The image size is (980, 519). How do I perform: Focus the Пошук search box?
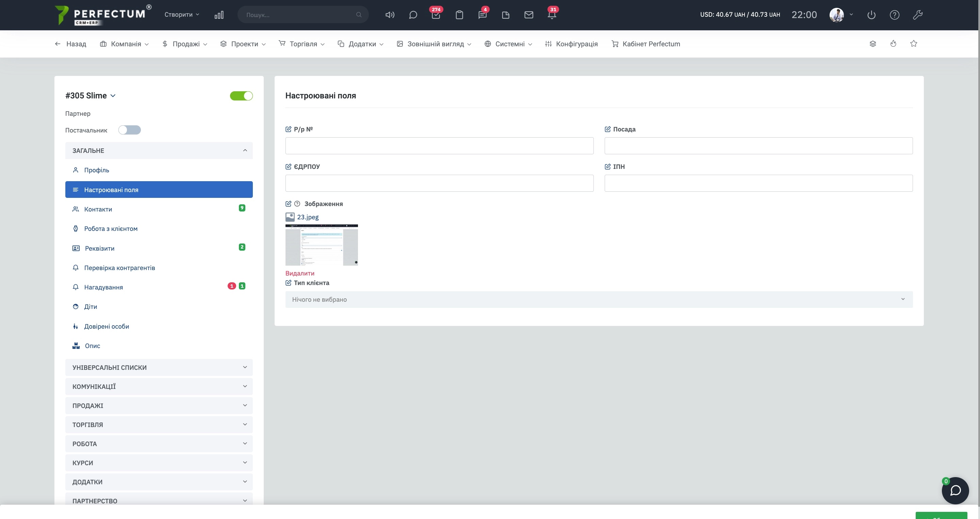pyautogui.click(x=303, y=15)
